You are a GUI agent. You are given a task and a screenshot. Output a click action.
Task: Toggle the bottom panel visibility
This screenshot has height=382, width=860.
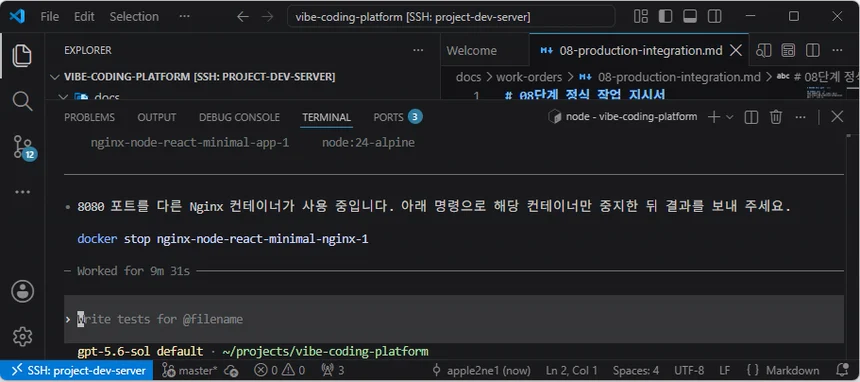click(690, 16)
